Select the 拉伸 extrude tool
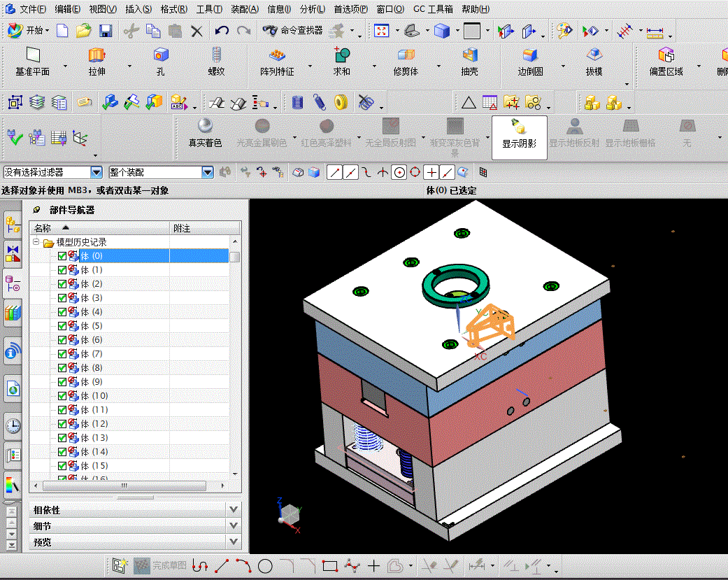The height and width of the screenshot is (580, 728). coord(97,62)
